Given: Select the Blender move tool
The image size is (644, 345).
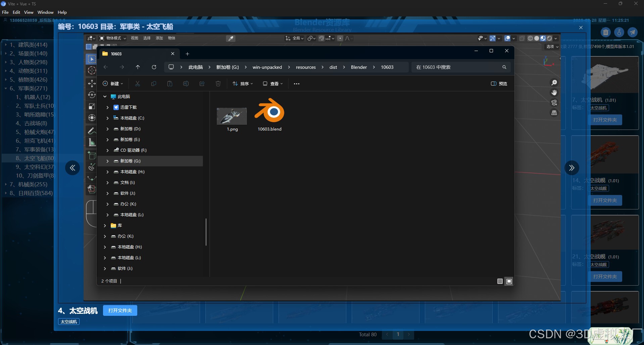Looking at the screenshot, I should pyautogui.click(x=92, y=84).
